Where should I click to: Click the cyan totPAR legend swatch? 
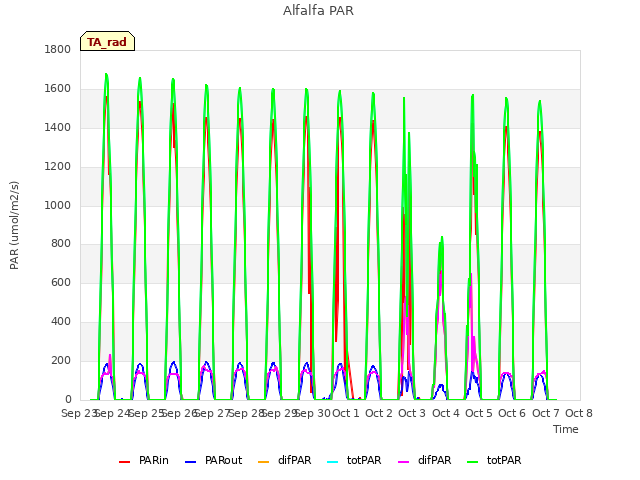coord(333,462)
